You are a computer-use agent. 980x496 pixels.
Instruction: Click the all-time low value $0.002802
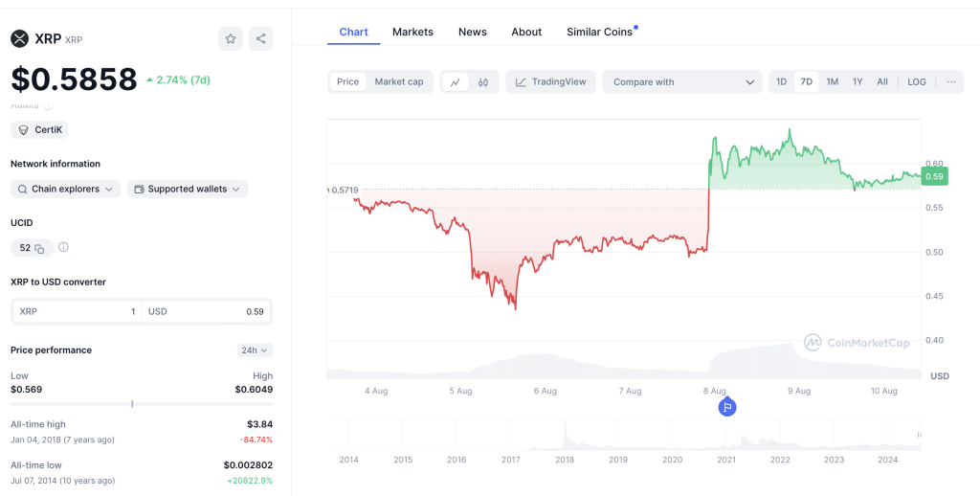pos(248,465)
